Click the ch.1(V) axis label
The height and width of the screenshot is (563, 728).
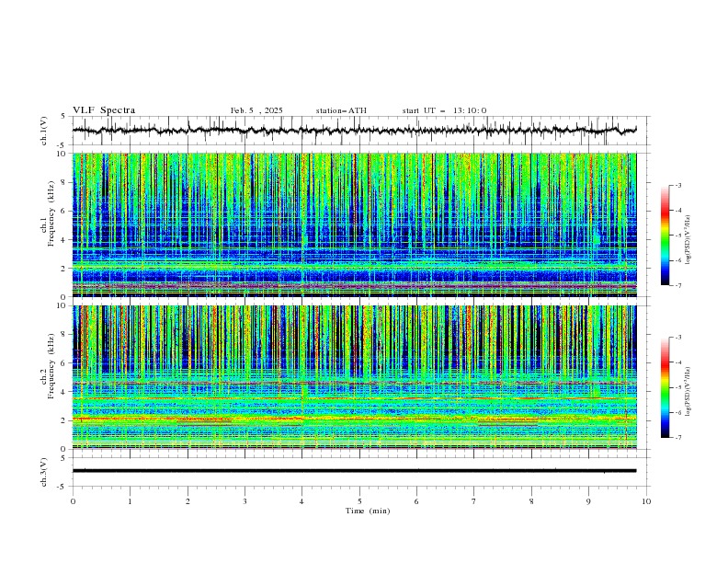(44, 131)
